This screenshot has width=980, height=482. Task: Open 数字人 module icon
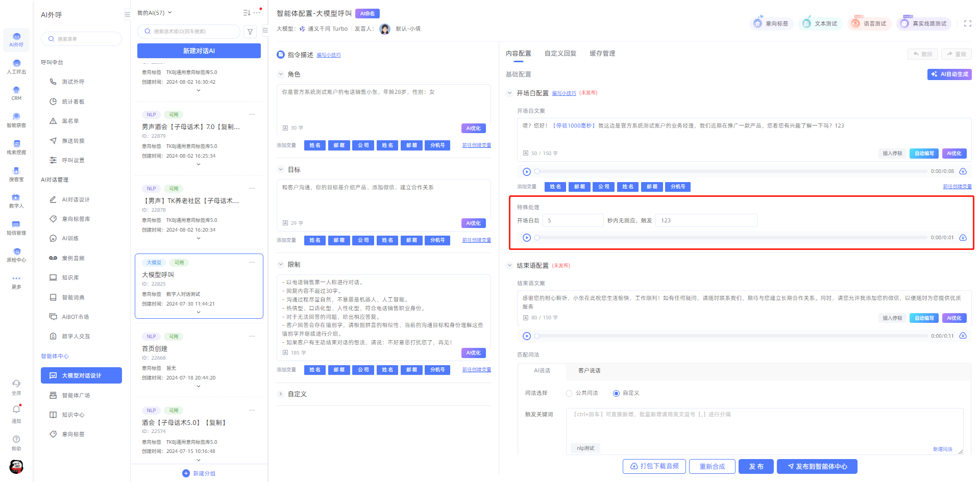(x=16, y=201)
